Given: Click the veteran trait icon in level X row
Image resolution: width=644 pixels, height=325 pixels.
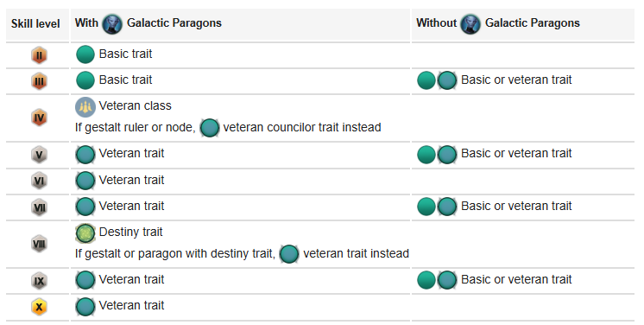Looking at the screenshot, I should 85,307.
